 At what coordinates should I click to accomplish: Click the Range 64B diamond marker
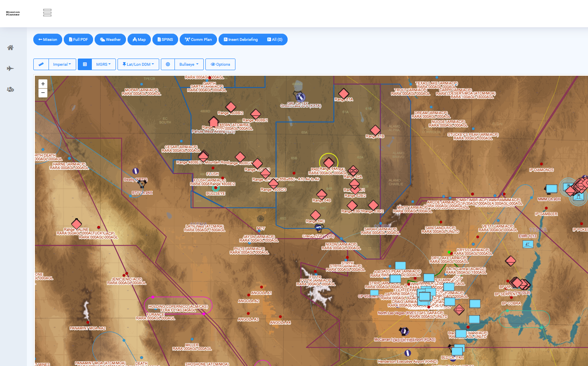[322, 195]
